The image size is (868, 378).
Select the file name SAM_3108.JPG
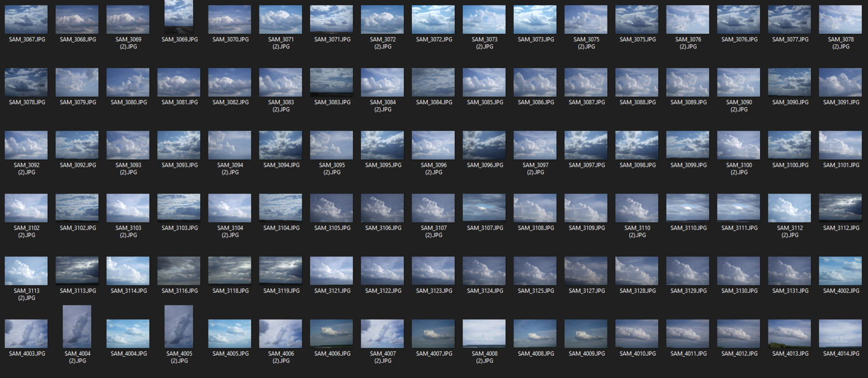(536, 228)
